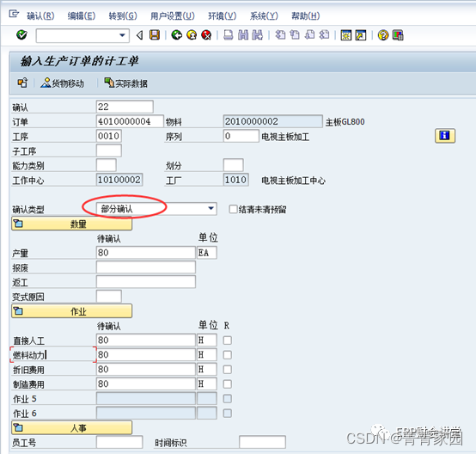
Task: Click the Customize Local Layout icon
Action: click(x=398, y=35)
